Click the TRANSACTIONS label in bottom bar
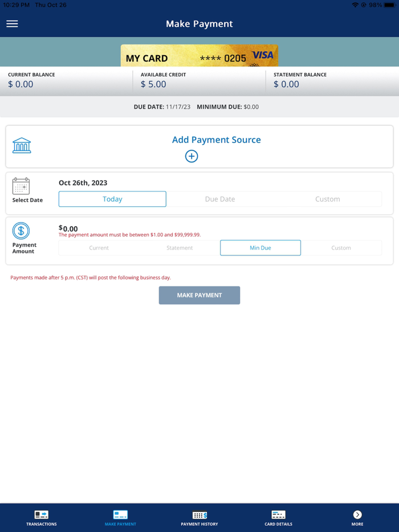This screenshot has width=399, height=532. pyautogui.click(x=42, y=524)
